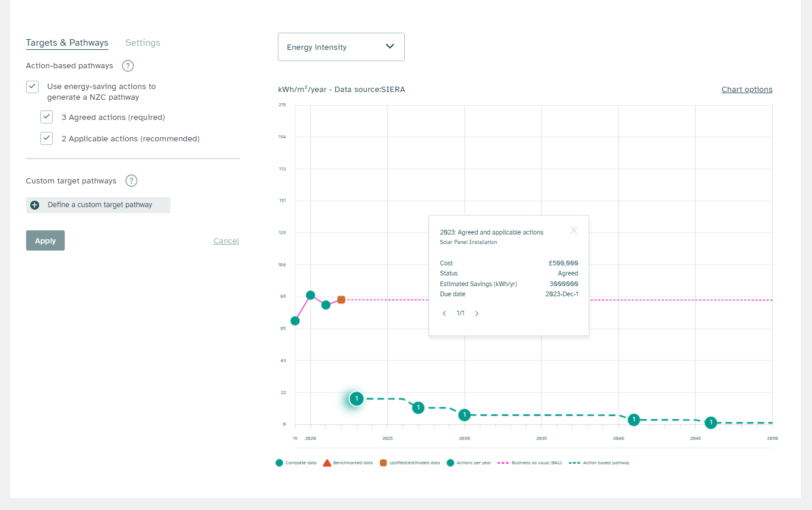812x510 pixels.
Task: Open help icon for Action-based pathways
Action: pyautogui.click(x=128, y=66)
